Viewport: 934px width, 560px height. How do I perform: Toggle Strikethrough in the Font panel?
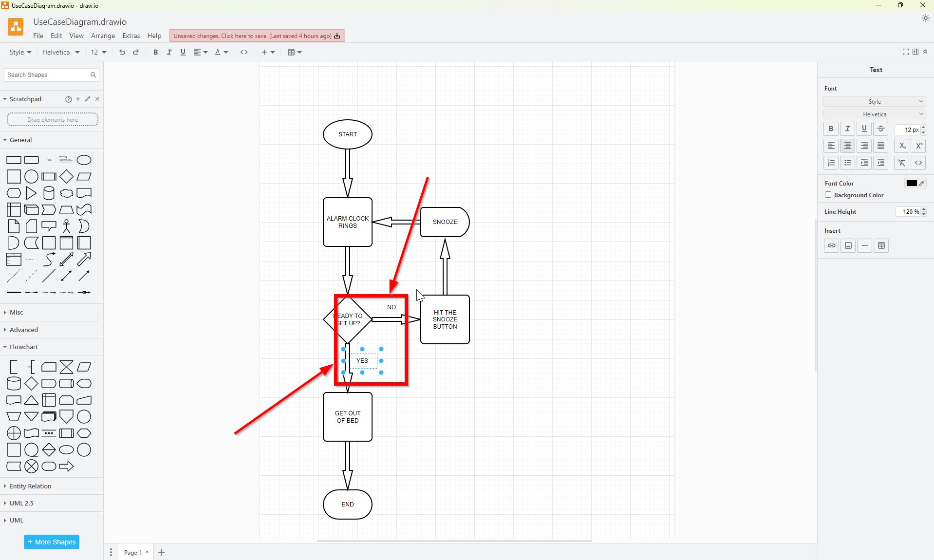click(x=880, y=129)
